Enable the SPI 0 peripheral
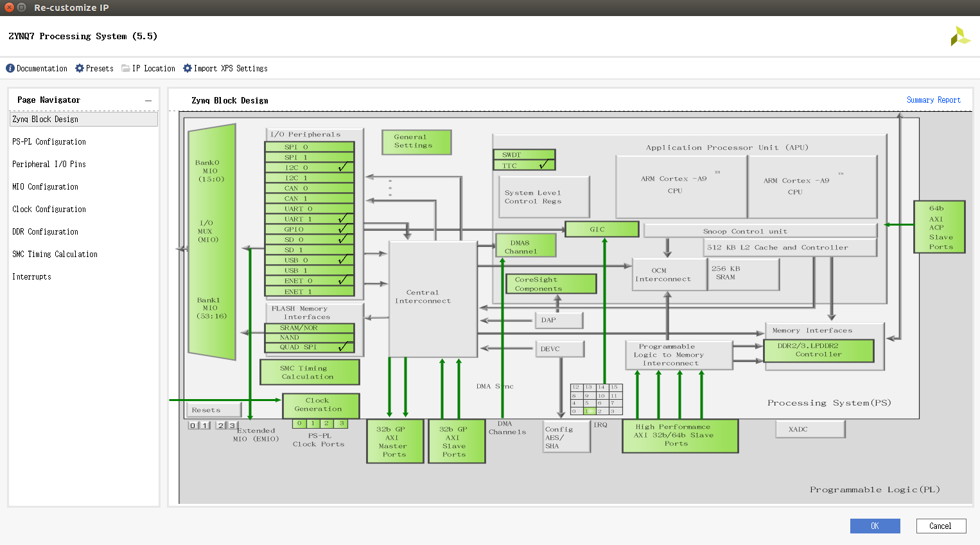Screen dimensions: 980x545 (310, 147)
